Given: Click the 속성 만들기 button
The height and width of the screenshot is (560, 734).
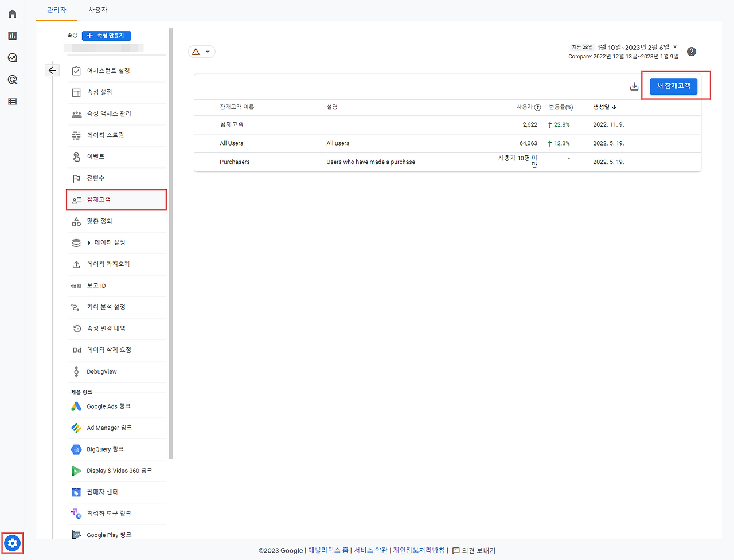Looking at the screenshot, I should 107,36.
